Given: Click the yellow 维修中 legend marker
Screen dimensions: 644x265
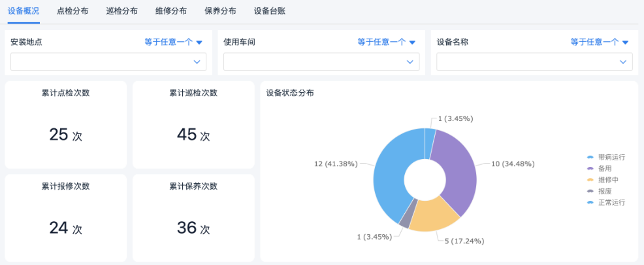Looking at the screenshot, I should [590, 179].
